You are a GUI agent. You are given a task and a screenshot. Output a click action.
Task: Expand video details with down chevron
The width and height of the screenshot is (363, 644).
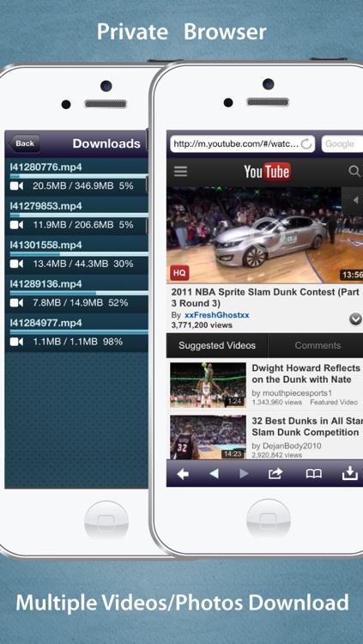355,319
